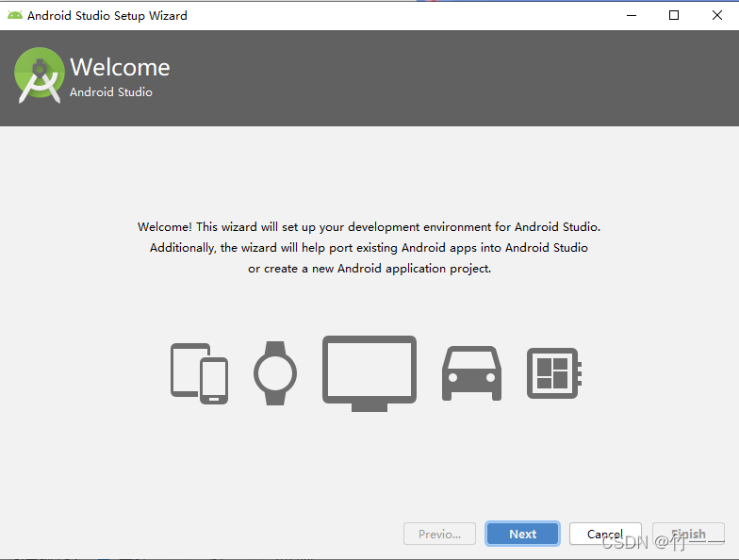
Task: Click the Finish button
Action: click(688, 534)
